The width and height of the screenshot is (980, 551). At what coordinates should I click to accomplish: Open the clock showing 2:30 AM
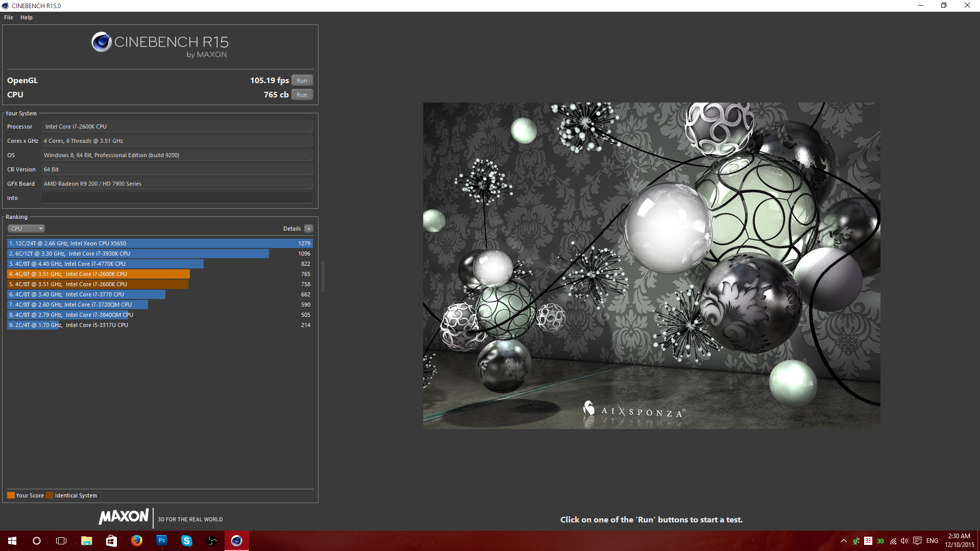click(x=960, y=541)
